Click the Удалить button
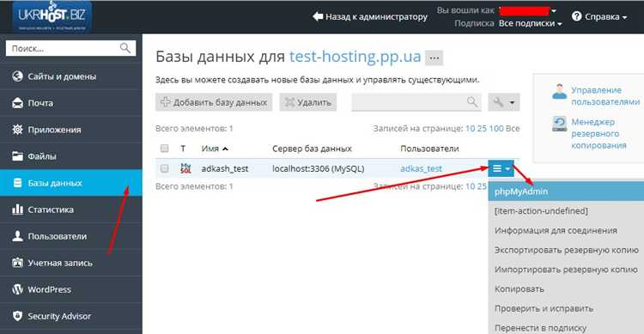The width and height of the screenshot is (644, 334). point(308,102)
